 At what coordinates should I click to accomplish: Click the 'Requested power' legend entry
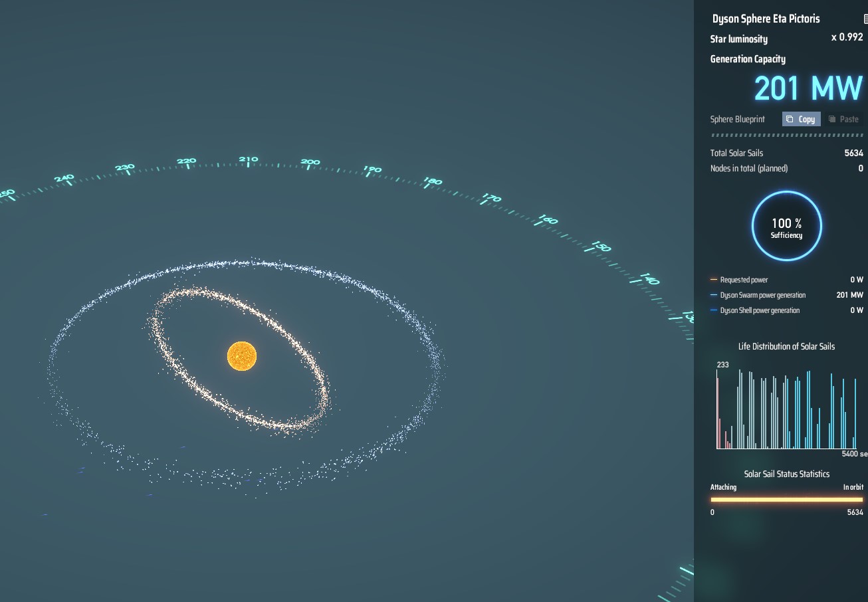[739, 280]
